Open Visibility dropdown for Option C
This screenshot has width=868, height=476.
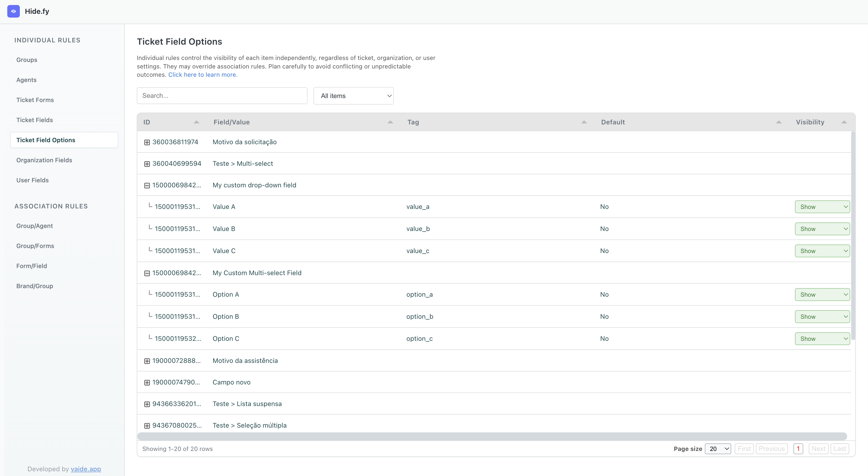[x=822, y=339]
